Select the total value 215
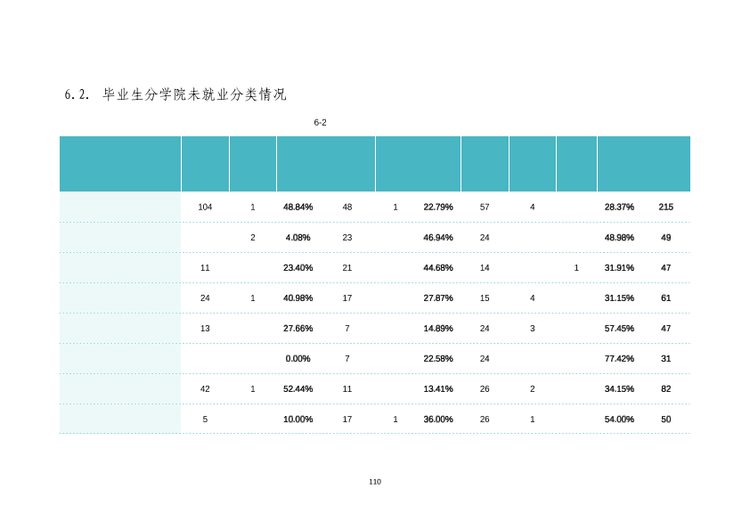750x530 pixels. click(665, 207)
